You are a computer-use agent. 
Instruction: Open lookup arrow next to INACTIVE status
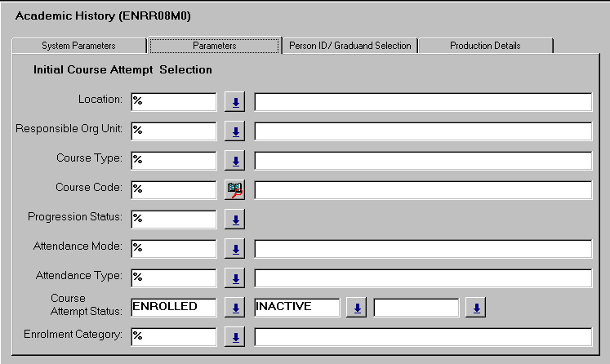click(356, 308)
